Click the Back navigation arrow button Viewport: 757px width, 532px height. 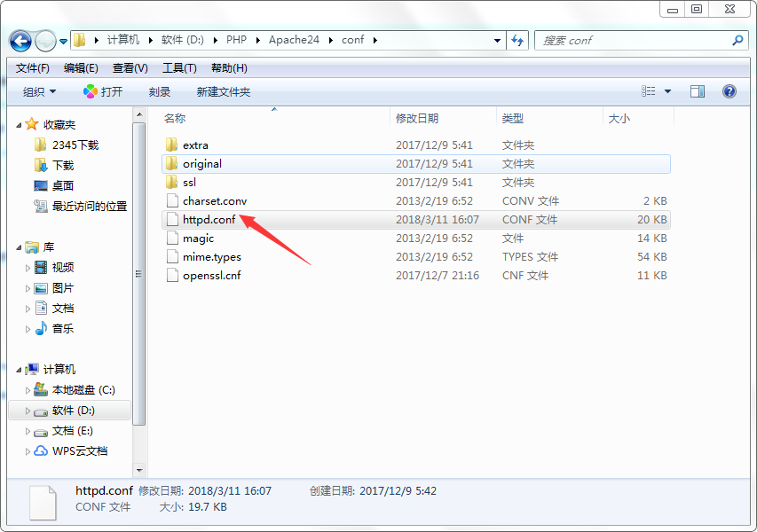coord(20,41)
